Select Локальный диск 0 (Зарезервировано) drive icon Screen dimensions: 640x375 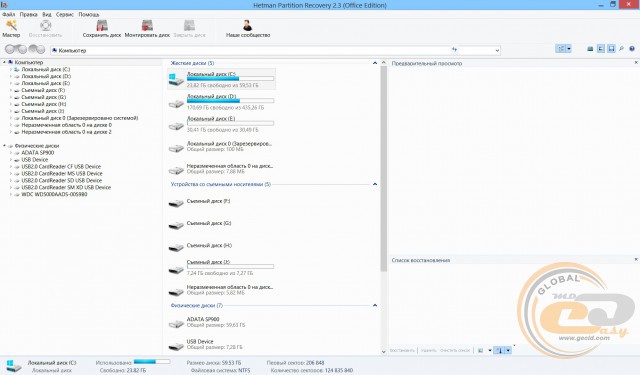(x=176, y=148)
